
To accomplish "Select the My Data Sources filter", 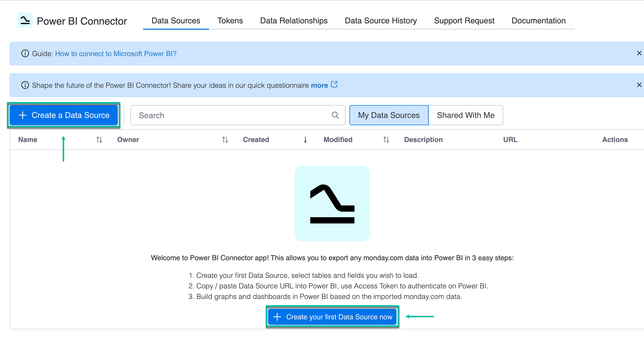I will click(388, 115).
